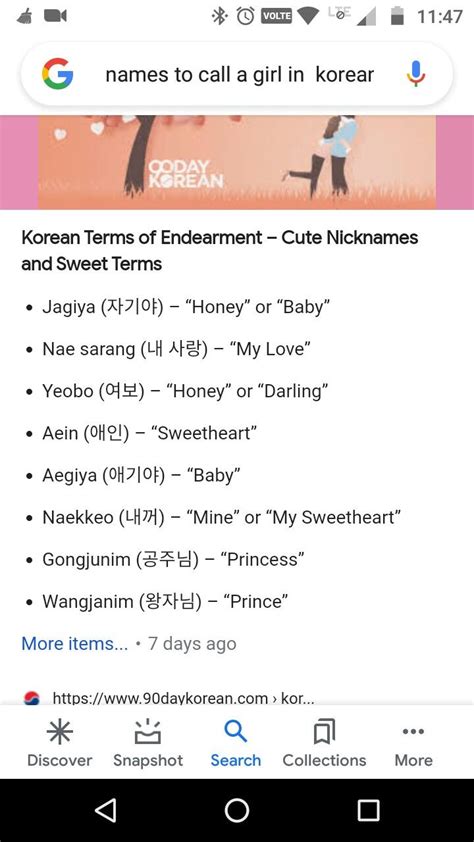The height and width of the screenshot is (842, 474).
Task: Tap the Google logo icon
Action: point(57,74)
